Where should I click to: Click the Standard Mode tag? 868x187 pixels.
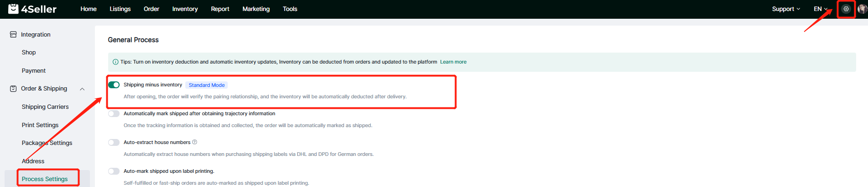[x=206, y=85]
